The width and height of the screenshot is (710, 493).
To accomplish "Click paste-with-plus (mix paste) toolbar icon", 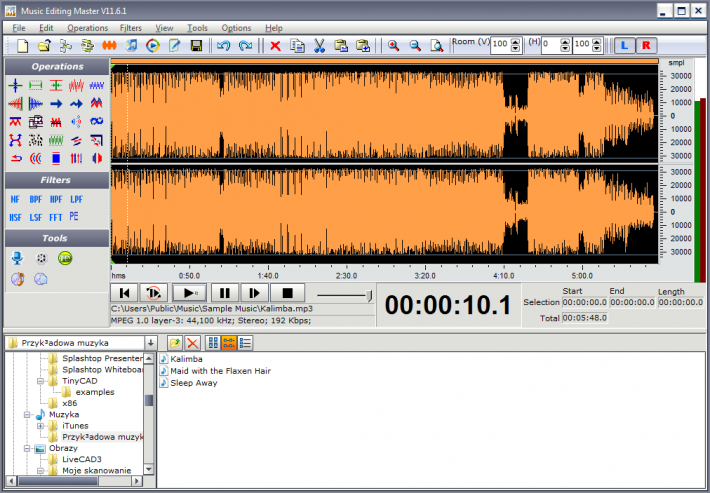I will tap(363, 45).
